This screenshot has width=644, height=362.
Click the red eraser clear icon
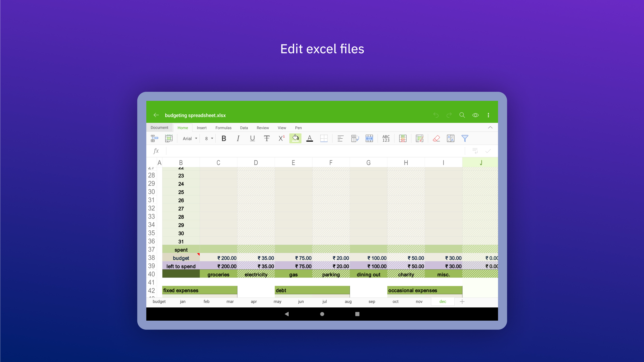coord(436,139)
